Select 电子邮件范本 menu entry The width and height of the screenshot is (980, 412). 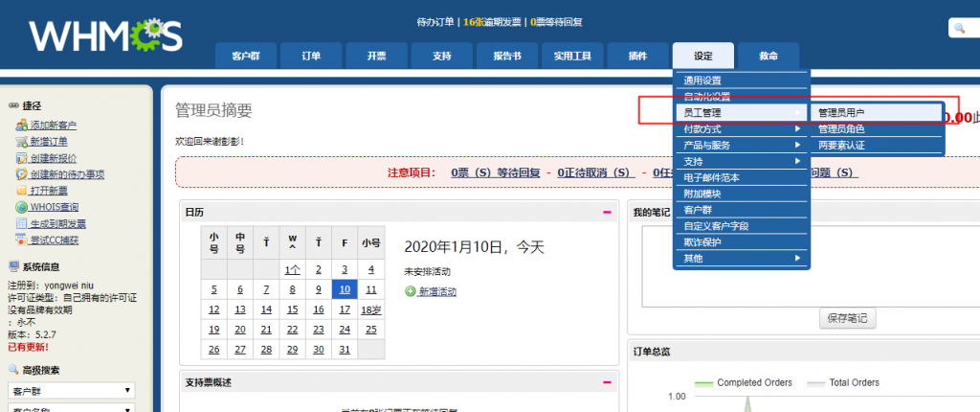click(742, 178)
